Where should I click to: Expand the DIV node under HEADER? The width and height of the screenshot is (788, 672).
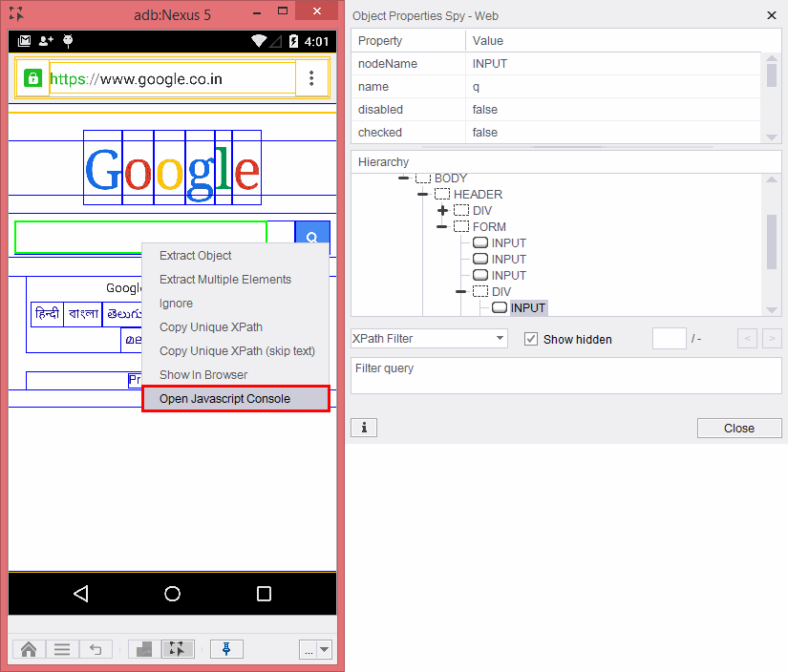[x=442, y=211]
